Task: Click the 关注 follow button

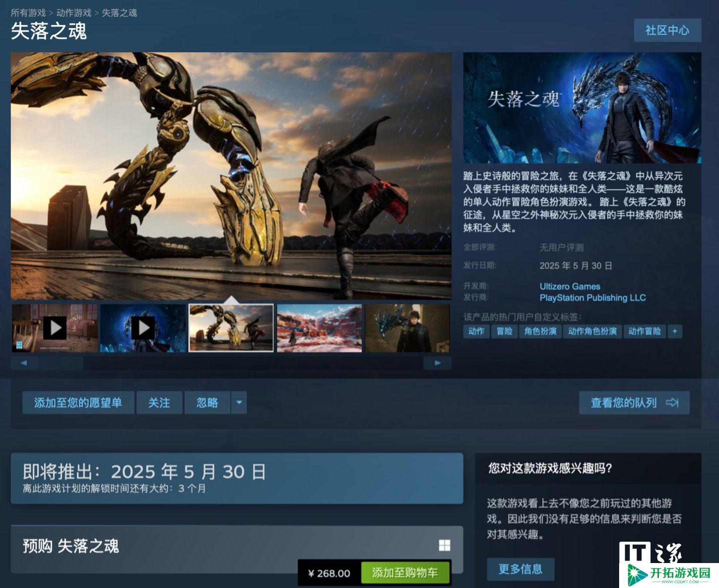Action: pyautogui.click(x=159, y=403)
